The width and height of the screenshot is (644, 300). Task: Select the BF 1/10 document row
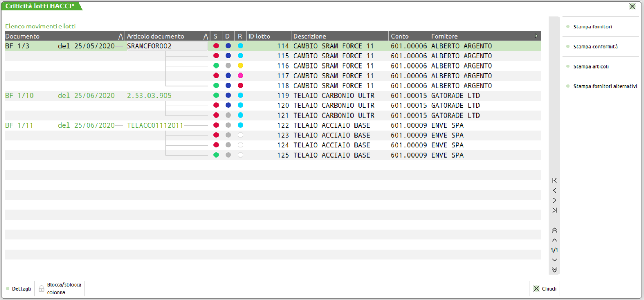pos(19,96)
